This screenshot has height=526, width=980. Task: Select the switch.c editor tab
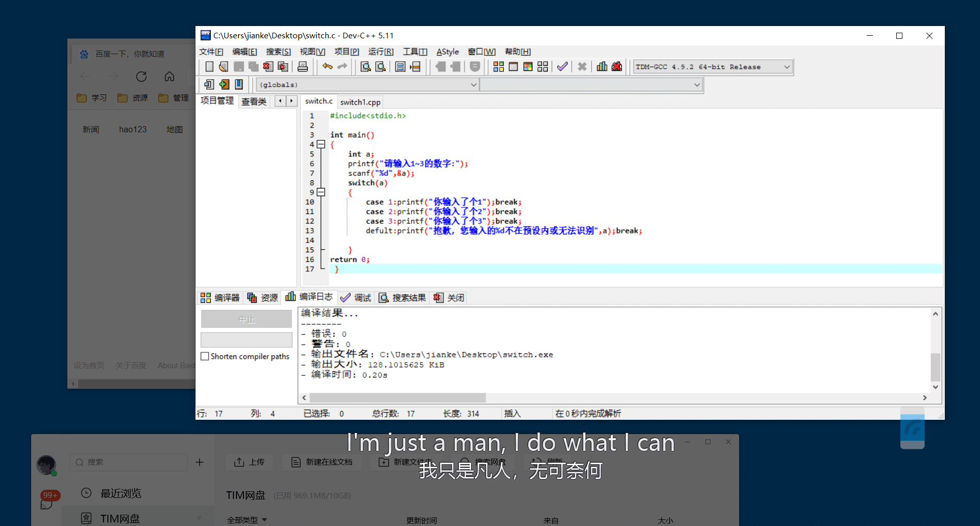tap(318, 101)
